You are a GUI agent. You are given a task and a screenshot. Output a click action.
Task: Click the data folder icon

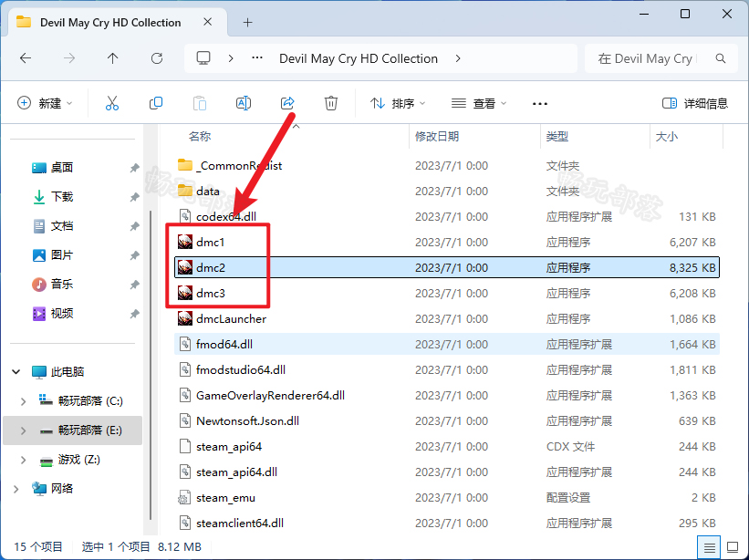tap(185, 191)
